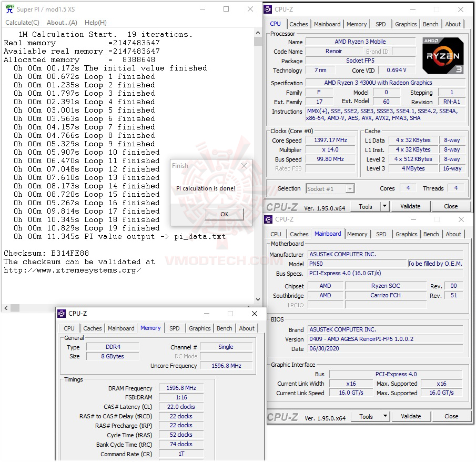The height and width of the screenshot is (462, 476).
Task: Click the CPU-Z icon in top CPU window title
Action: [268, 9]
